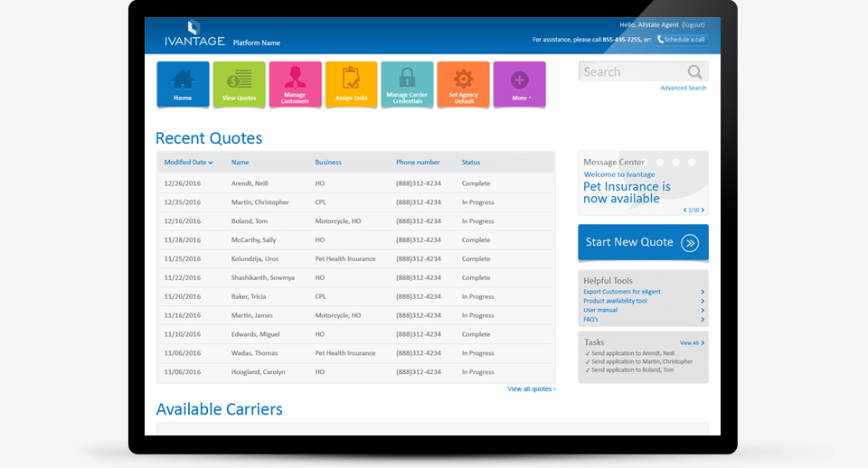Open the View Quotes tile
Screen dimensions: 868x468
pos(239,84)
